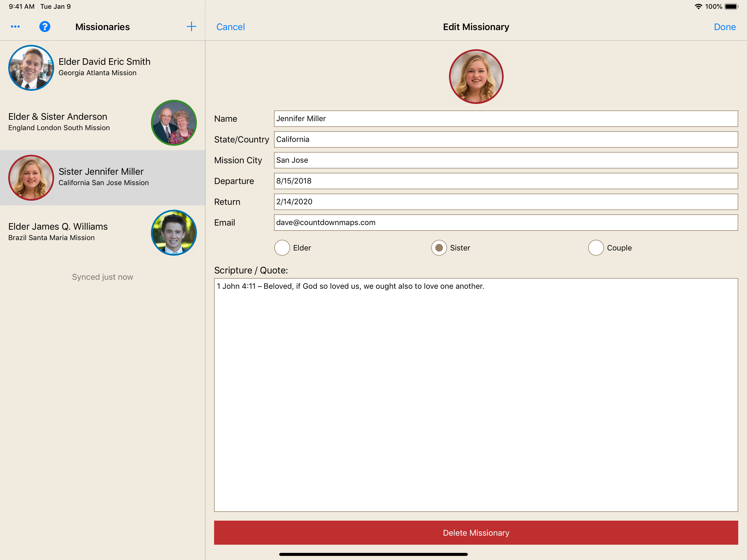Tap the 'Synced just now' status text
This screenshot has width=747, height=560.
coord(102,277)
